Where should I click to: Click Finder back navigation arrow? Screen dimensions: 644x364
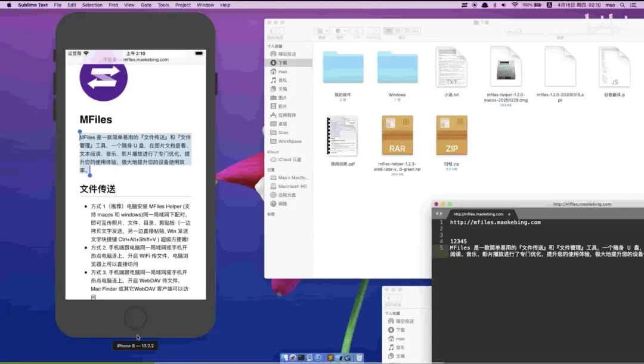271,31
